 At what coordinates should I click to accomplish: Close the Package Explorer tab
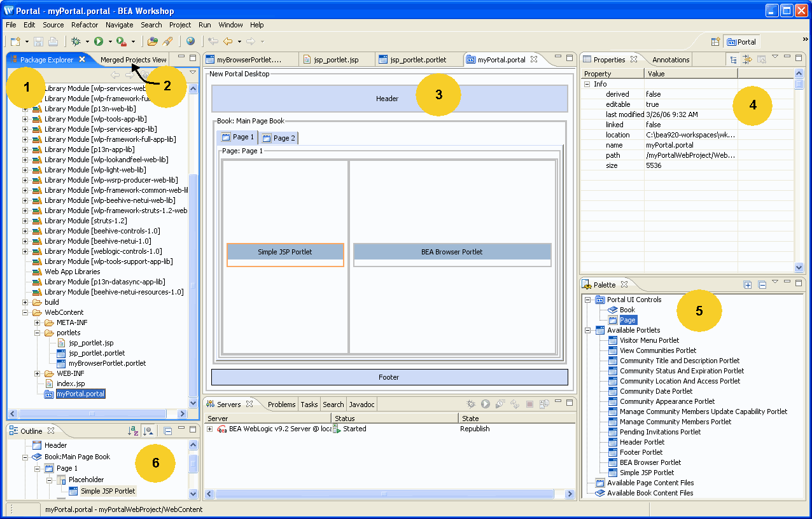click(82, 59)
